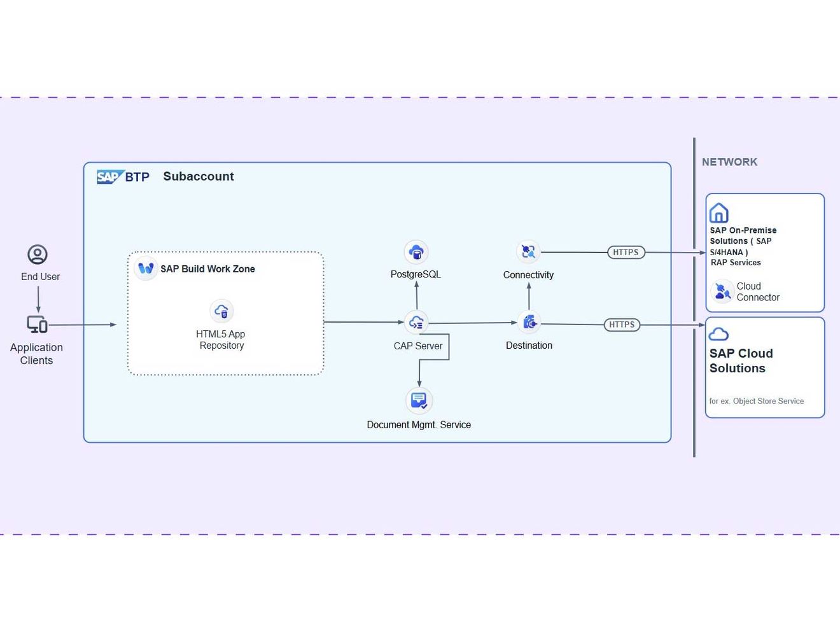Click the Cloud Connector label
The width and height of the screenshot is (840, 630).
(x=758, y=291)
